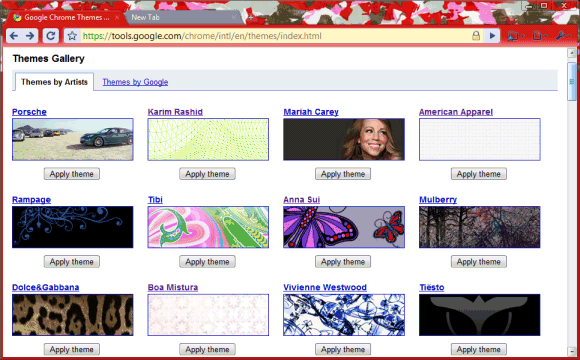Click the Porsche car thumbnail
The image size is (580, 360).
tap(72, 139)
